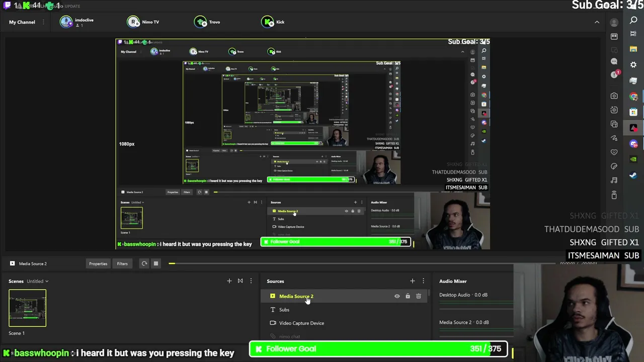
Task: Click the My Channel label
Action: [x=22, y=22]
